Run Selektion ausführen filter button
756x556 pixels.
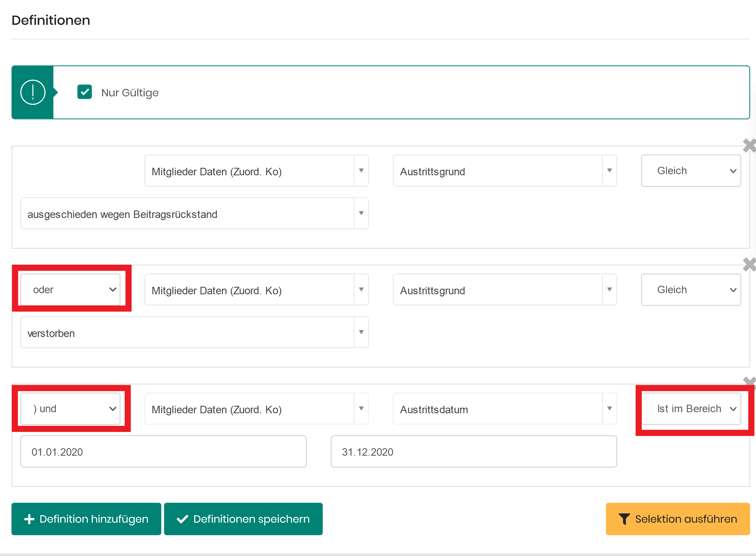point(678,519)
